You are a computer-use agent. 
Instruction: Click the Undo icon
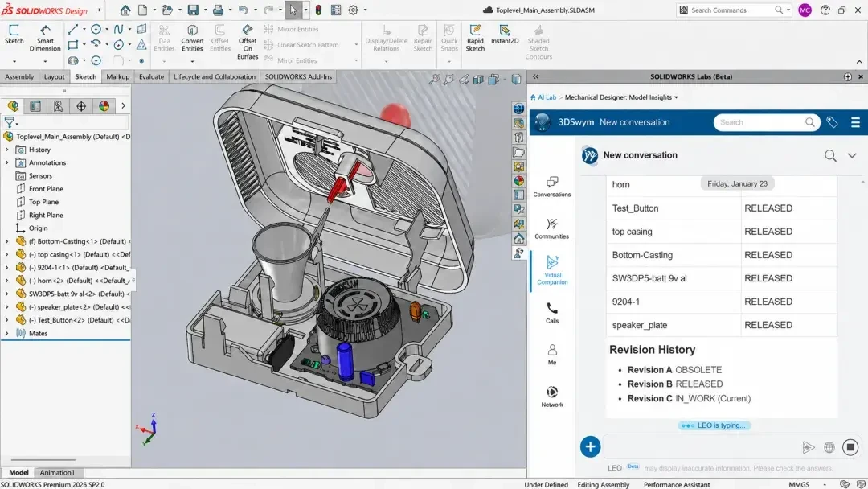click(243, 10)
